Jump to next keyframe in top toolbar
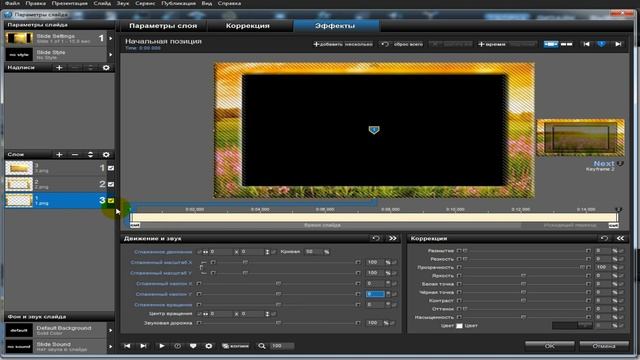The image size is (640, 360). (x=618, y=44)
